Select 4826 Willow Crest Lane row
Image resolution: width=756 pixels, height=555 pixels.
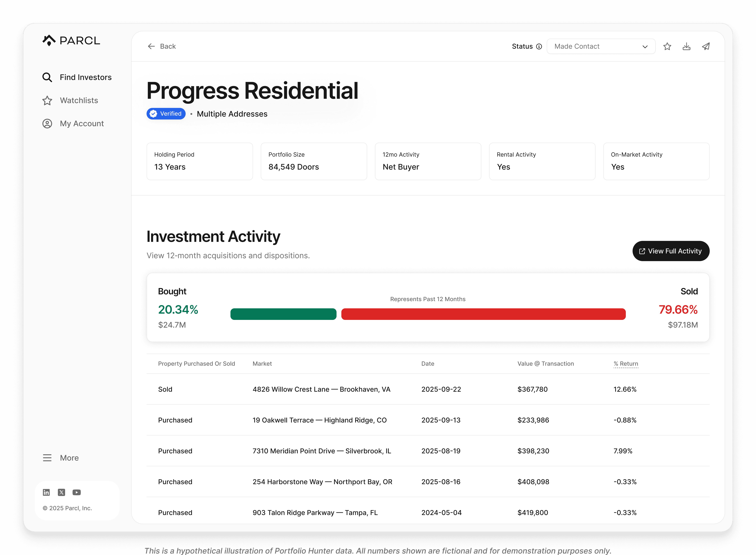(x=428, y=389)
